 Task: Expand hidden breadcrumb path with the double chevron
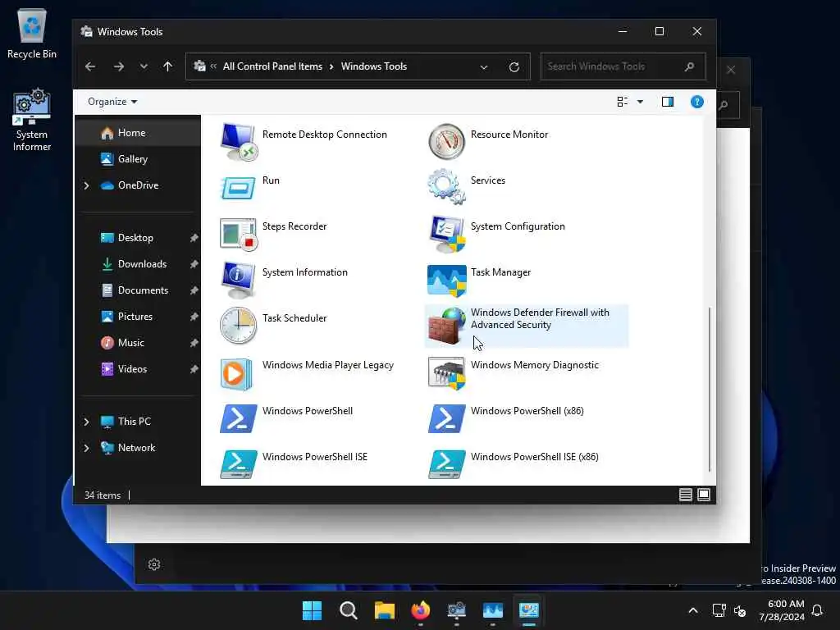[x=213, y=66]
